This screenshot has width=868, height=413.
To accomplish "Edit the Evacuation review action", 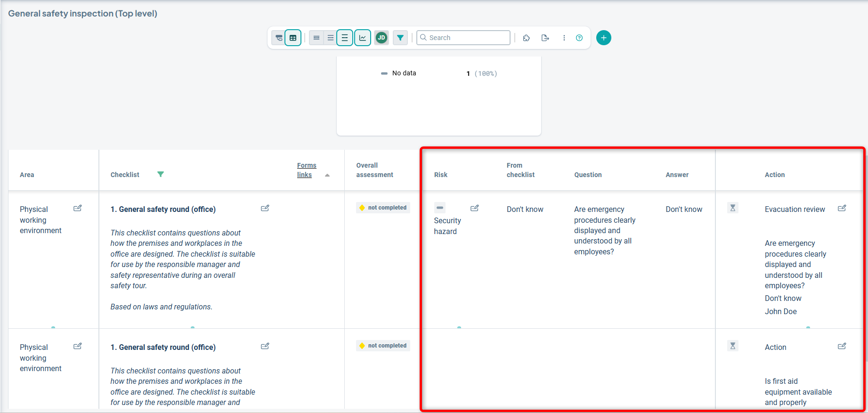I will [x=842, y=208].
